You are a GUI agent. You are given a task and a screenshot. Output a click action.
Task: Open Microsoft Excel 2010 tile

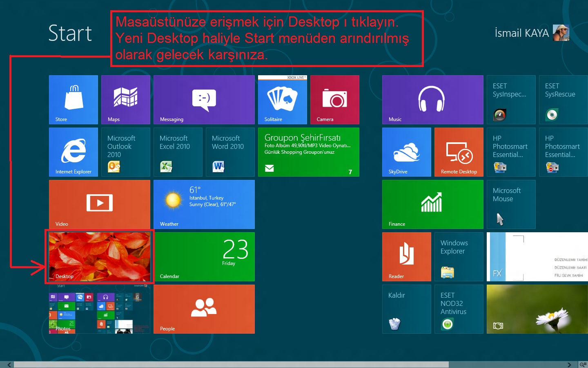click(178, 152)
